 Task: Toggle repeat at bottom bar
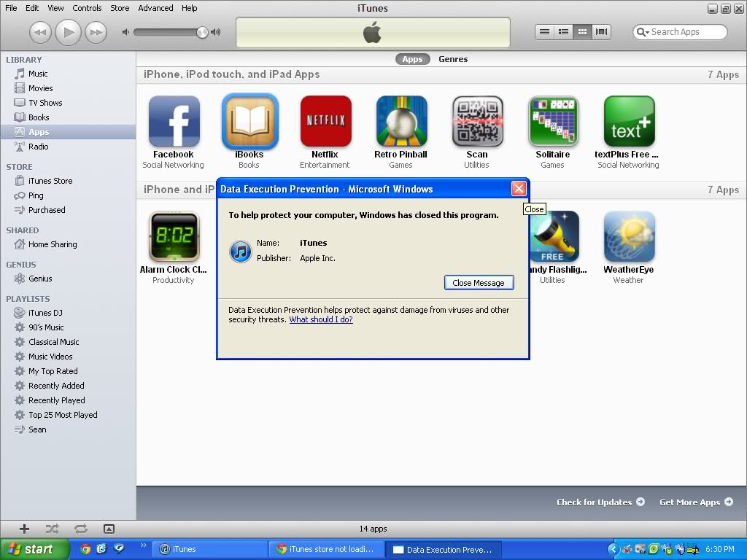(x=80, y=529)
